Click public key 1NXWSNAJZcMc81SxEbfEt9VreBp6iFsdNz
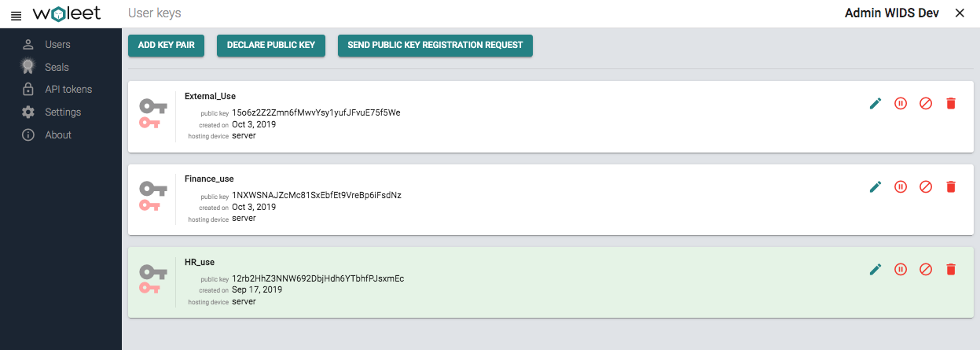Image resolution: width=980 pixels, height=350 pixels. pos(317,195)
